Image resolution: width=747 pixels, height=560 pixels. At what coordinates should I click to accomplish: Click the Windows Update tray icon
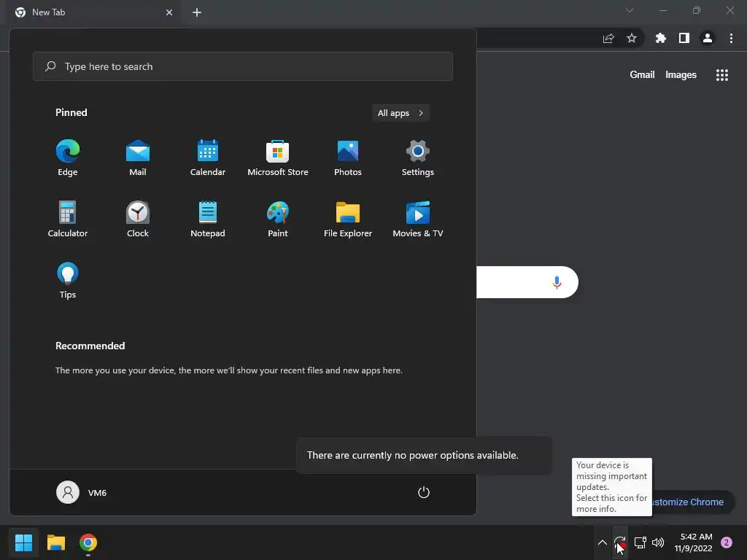point(620,542)
